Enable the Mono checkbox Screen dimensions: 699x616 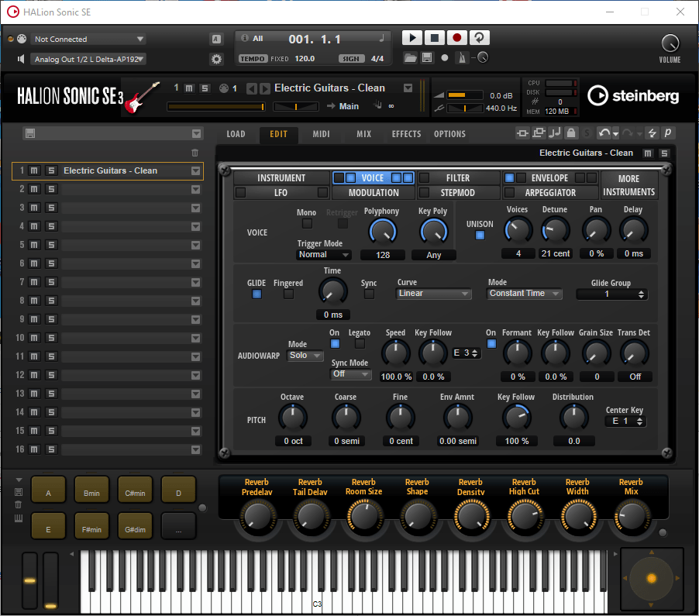pos(307,223)
